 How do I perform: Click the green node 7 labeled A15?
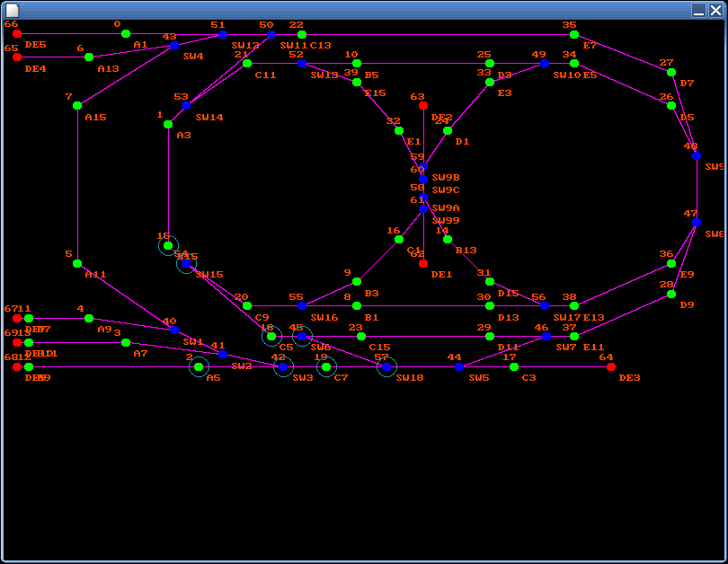click(x=77, y=106)
